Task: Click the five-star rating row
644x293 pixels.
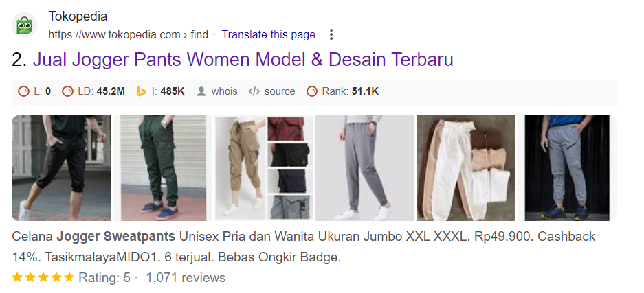Action: coord(119,277)
